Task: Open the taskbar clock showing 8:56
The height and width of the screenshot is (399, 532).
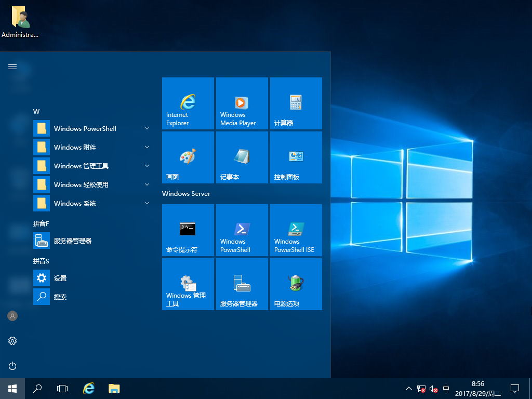Action: click(x=478, y=389)
